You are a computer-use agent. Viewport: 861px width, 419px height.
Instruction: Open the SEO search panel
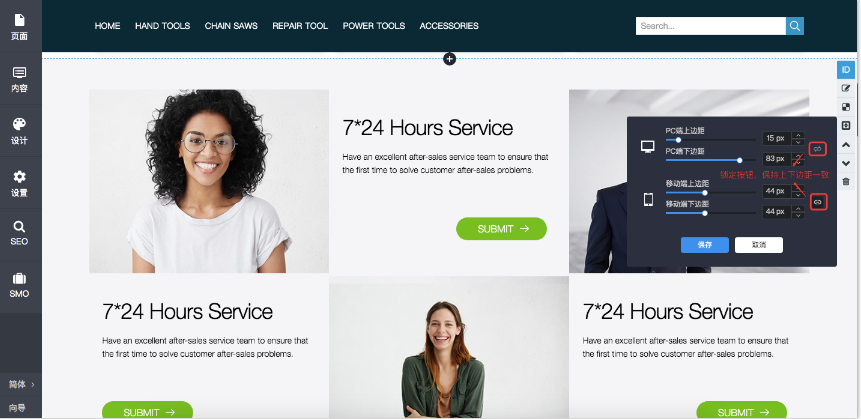(x=19, y=233)
